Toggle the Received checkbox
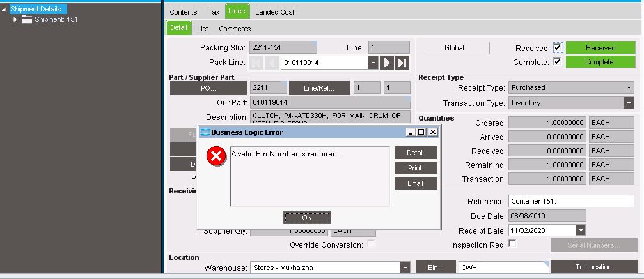Screen dimensions: 644x279 [557, 48]
